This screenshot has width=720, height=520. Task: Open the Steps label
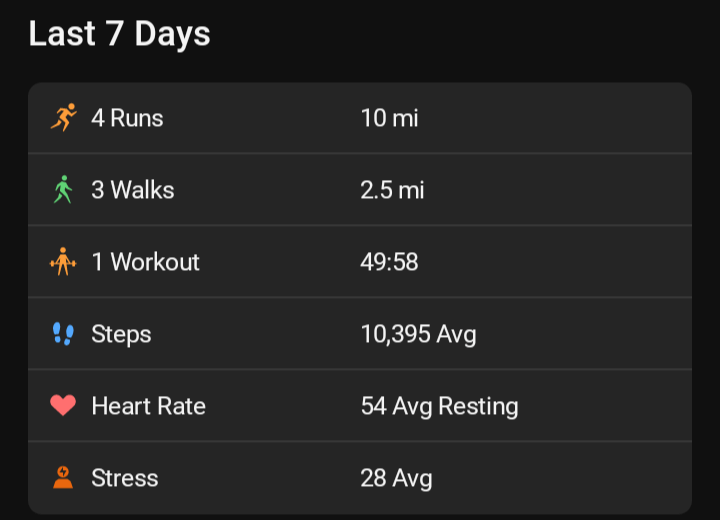(121, 334)
